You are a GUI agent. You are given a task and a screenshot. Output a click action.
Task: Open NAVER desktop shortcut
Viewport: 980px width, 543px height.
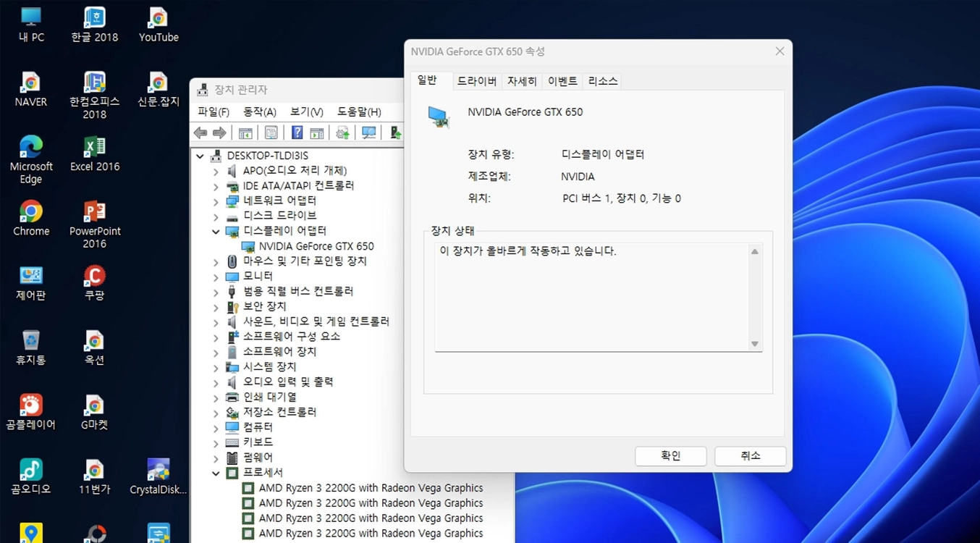pos(30,89)
